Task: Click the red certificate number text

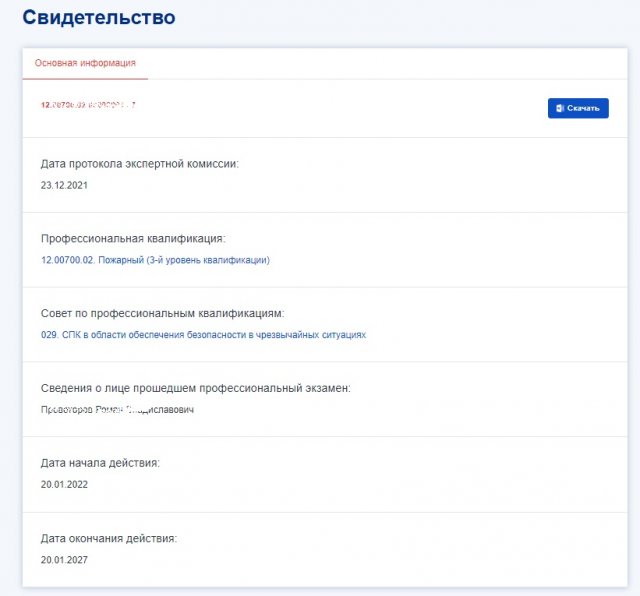Action: (x=88, y=105)
